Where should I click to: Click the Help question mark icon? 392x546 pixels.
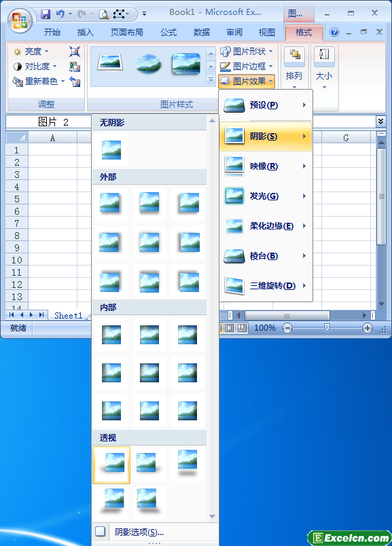coord(334,32)
